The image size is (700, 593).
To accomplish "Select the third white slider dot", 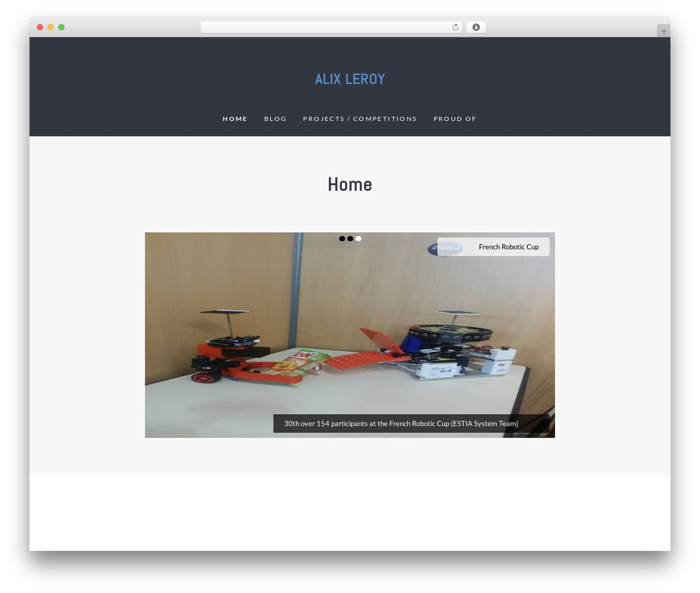I will pos(358,239).
